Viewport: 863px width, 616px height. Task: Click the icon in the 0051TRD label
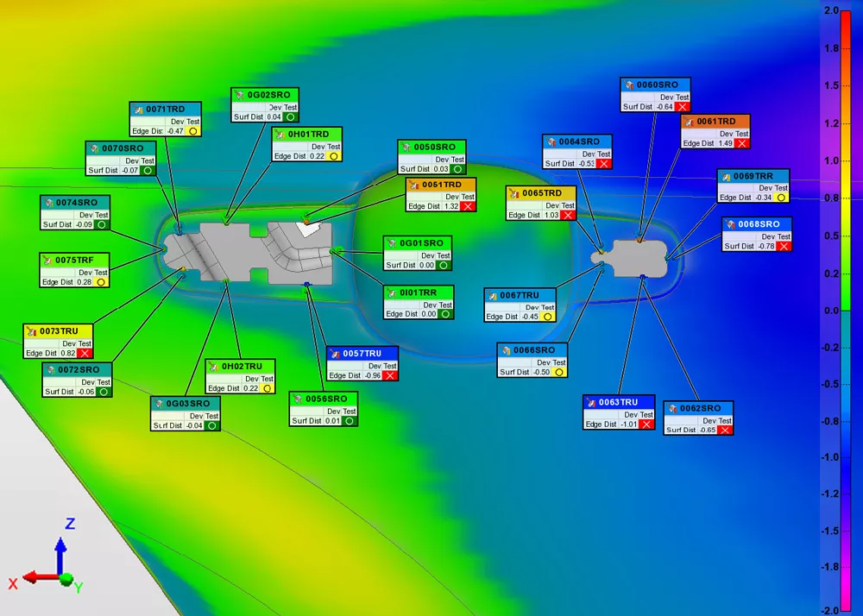(414, 185)
